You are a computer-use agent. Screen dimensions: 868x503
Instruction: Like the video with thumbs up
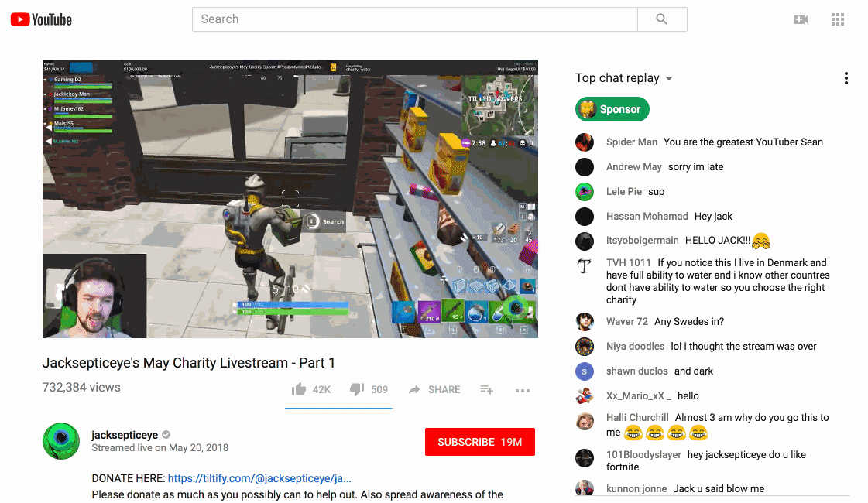tap(299, 389)
